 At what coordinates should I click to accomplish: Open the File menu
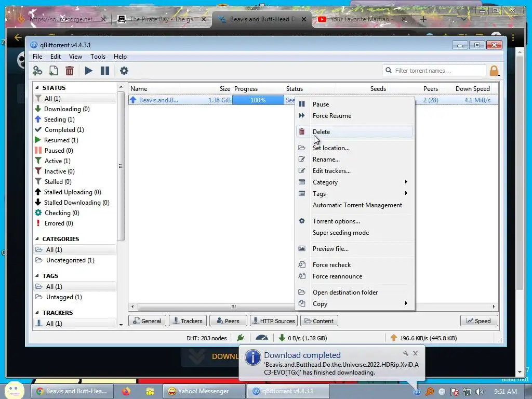click(x=37, y=57)
